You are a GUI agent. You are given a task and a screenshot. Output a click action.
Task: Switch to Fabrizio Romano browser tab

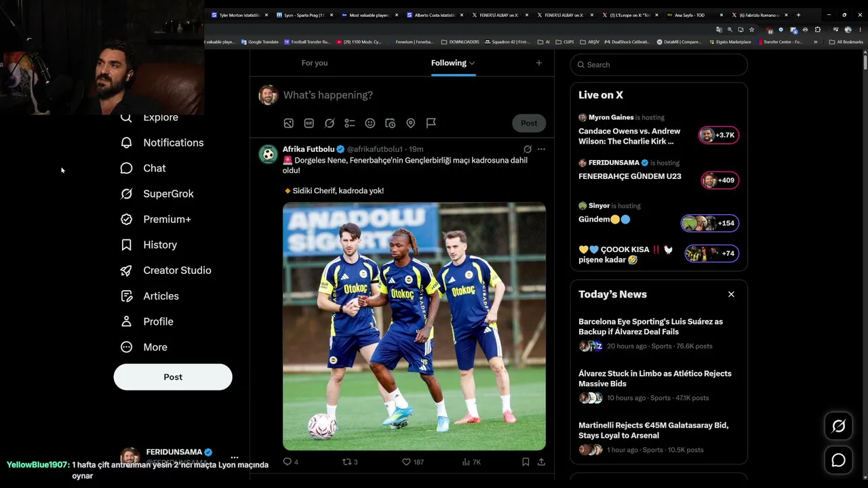759,15
